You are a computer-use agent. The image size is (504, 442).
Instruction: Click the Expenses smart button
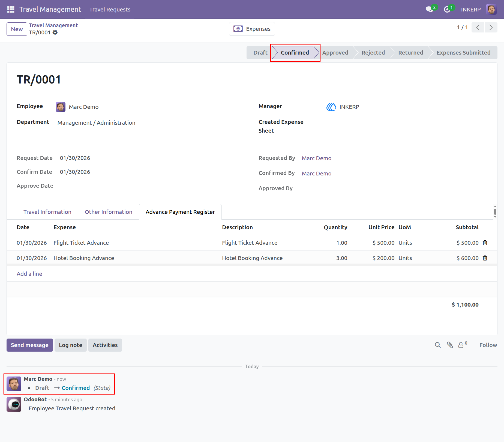252,29
